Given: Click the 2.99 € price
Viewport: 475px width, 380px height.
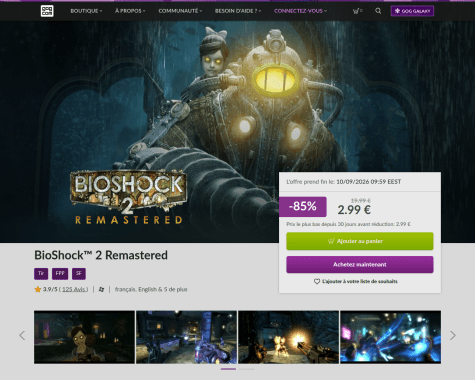Looking at the screenshot, I should (x=354, y=210).
